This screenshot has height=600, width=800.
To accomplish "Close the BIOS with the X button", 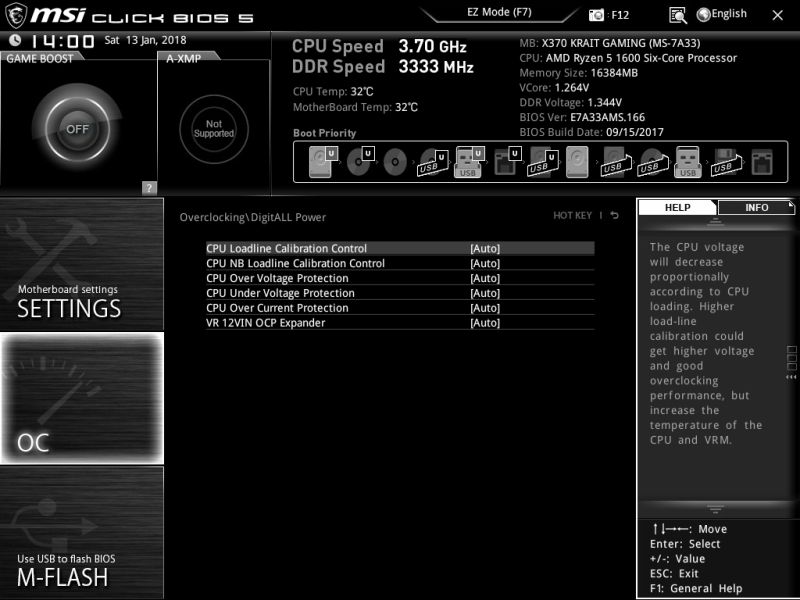I will pos(777,15).
